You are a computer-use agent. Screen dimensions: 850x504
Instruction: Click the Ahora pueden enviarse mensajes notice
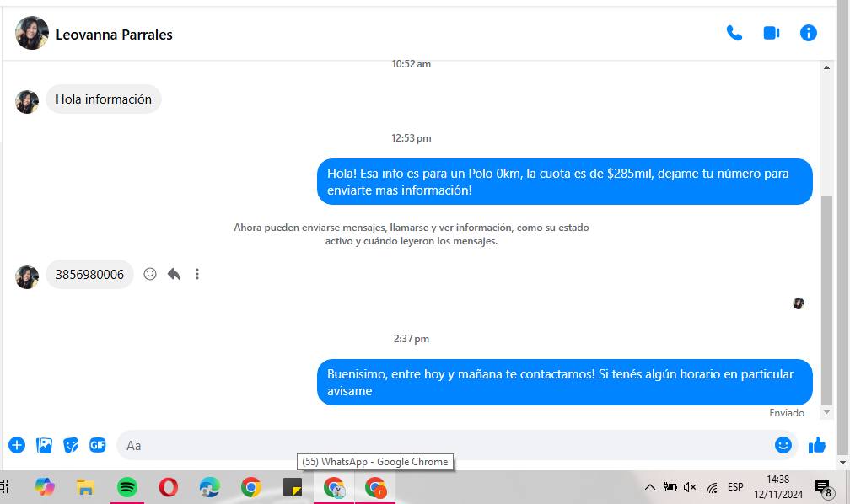click(412, 234)
